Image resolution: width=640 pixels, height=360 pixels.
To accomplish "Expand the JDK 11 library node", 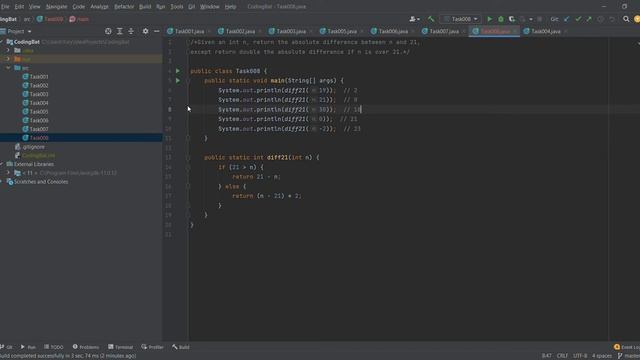I will pos(8,173).
